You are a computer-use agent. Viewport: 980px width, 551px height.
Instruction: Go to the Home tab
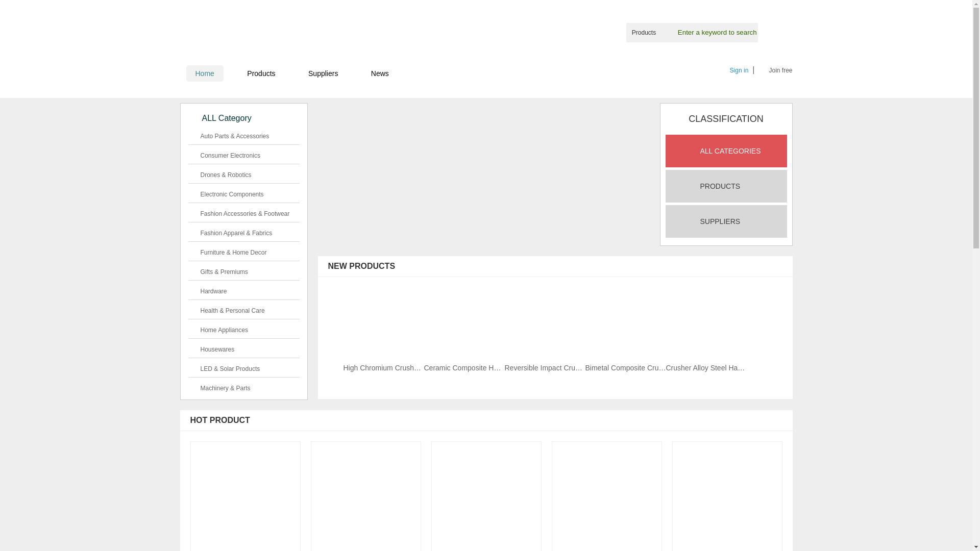coord(204,73)
